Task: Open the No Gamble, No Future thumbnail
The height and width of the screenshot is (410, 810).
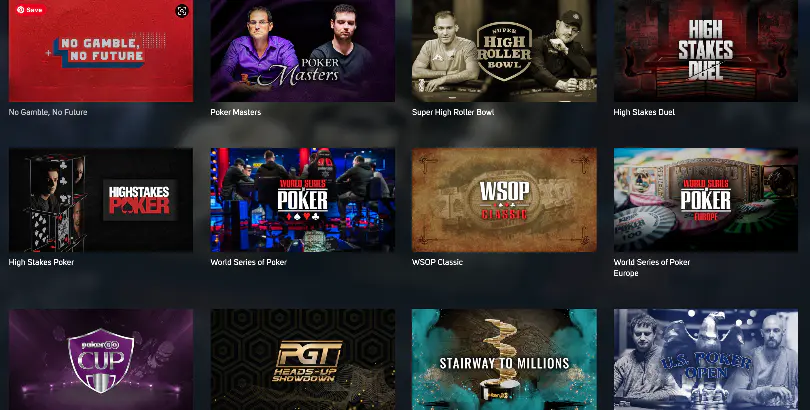Action: pos(101,51)
